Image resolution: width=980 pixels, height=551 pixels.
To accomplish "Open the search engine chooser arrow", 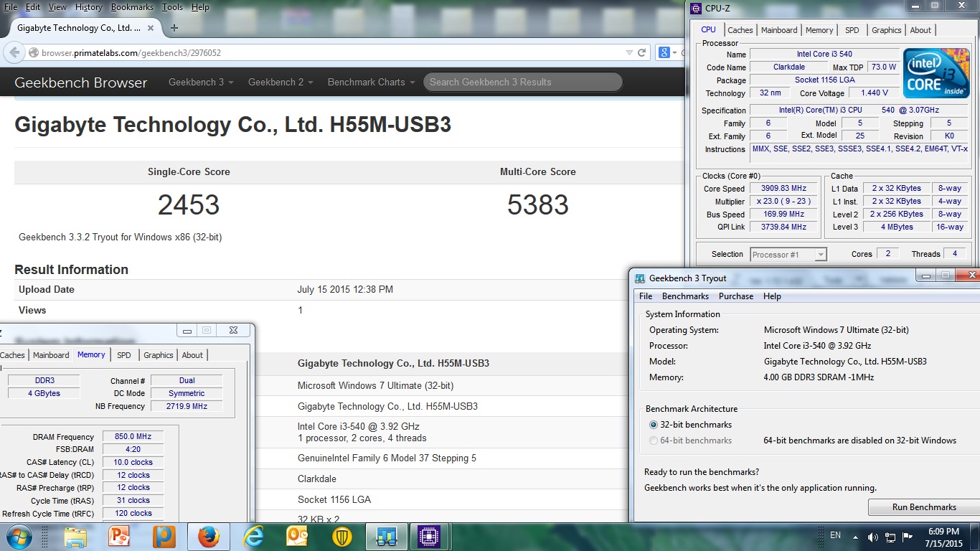I will (675, 52).
